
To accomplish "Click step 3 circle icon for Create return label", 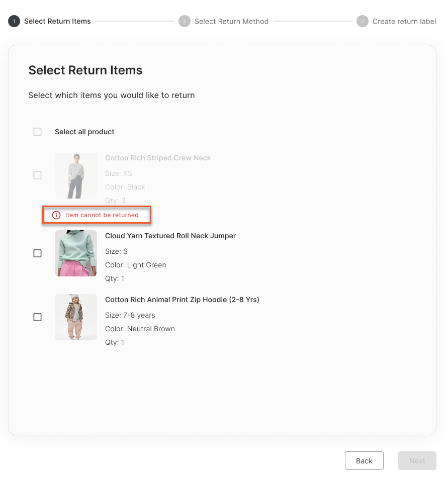I will (x=363, y=22).
